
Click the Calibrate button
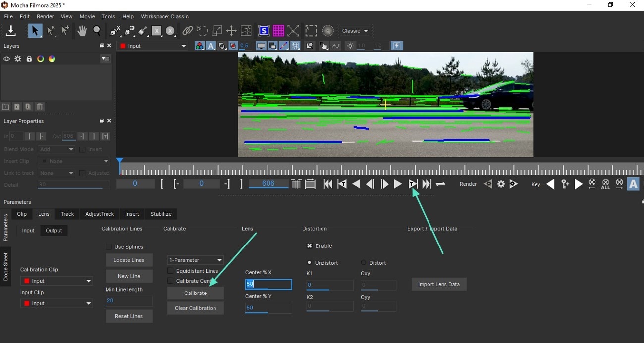[195, 293]
